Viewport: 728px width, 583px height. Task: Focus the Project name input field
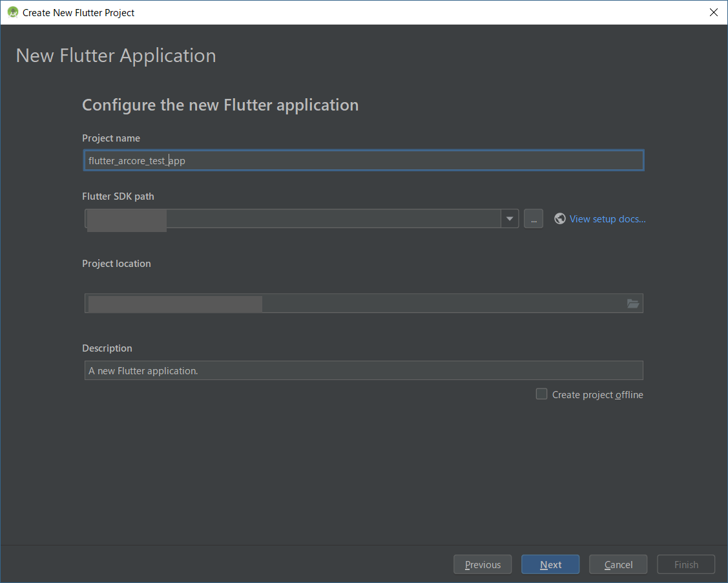pos(364,160)
